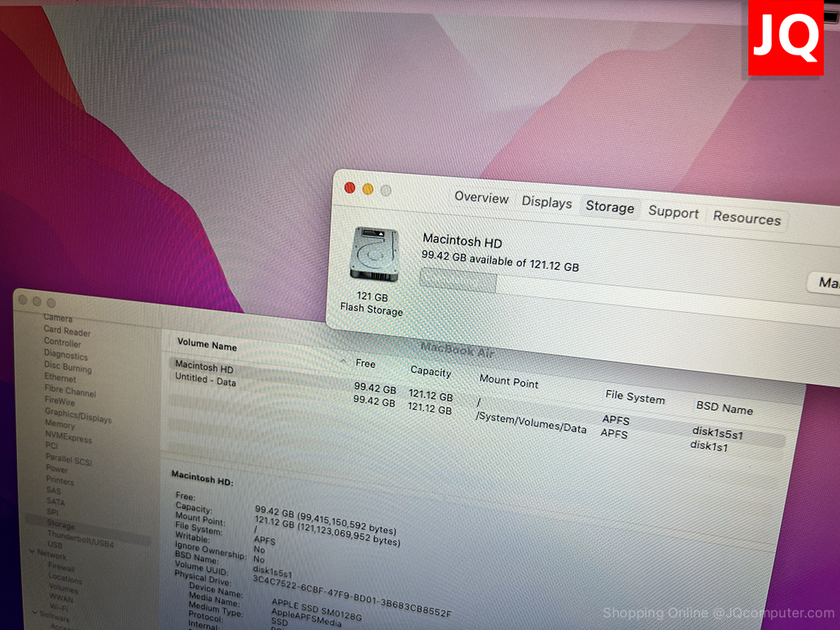
Task: Click the Macintosh HD disk drive icon
Action: click(374, 253)
